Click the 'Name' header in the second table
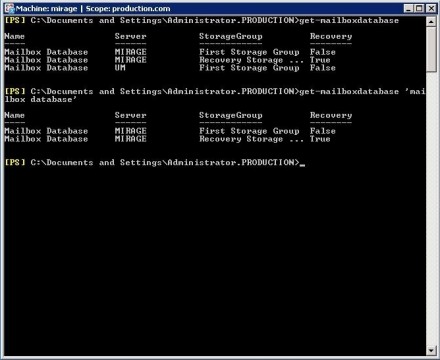This screenshot has width=440, height=360. click(14, 115)
